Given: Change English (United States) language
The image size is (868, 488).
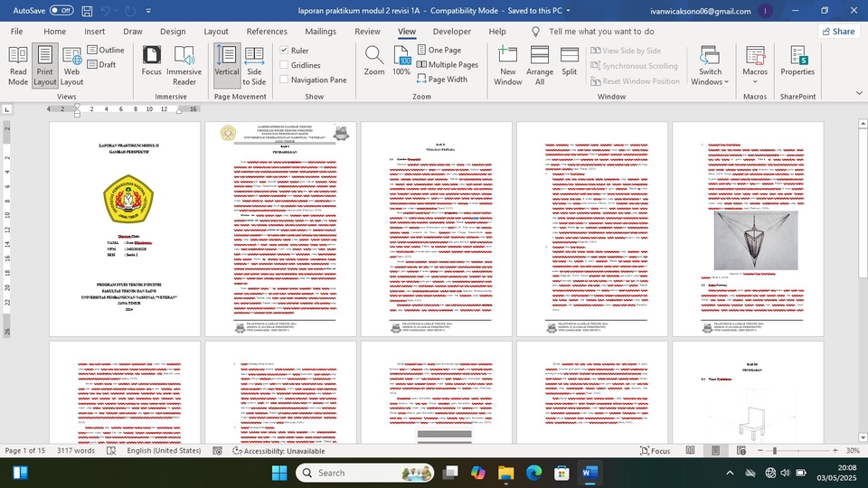Looking at the screenshot, I should pyautogui.click(x=164, y=451).
